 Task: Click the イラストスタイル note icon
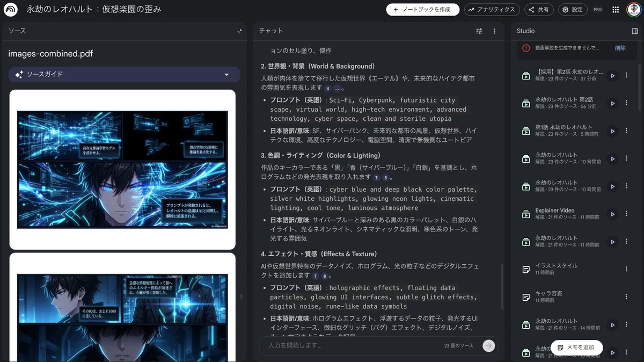click(x=526, y=270)
